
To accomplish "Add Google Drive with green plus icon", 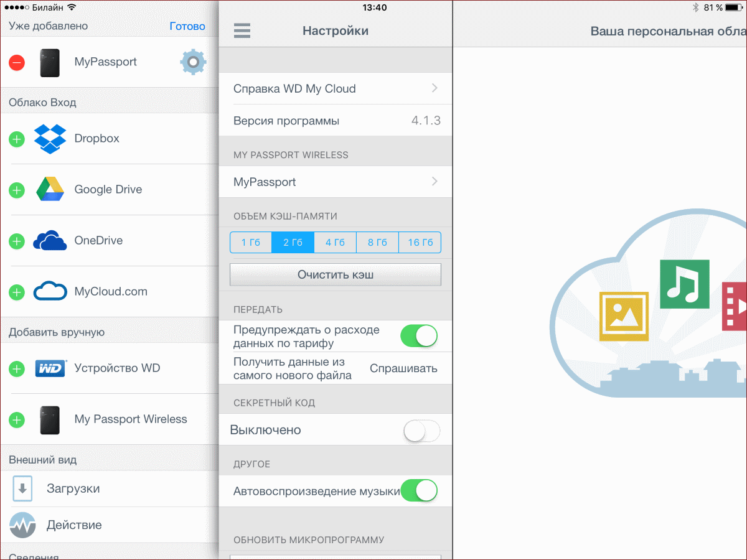I will coord(17,190).
